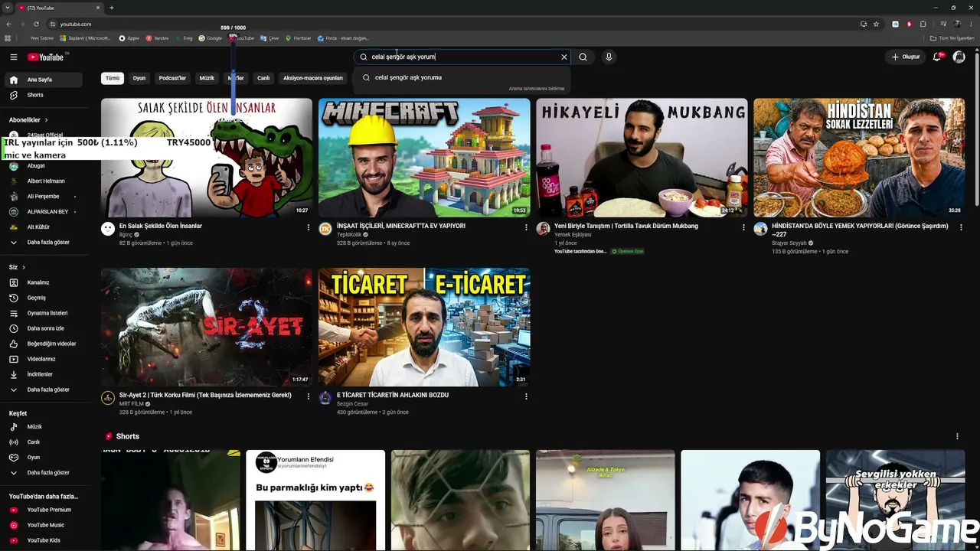Viewport: 980px width, 551px height.
Task: Open YouTube Kids from the sidebar
Action: point(44,540)
